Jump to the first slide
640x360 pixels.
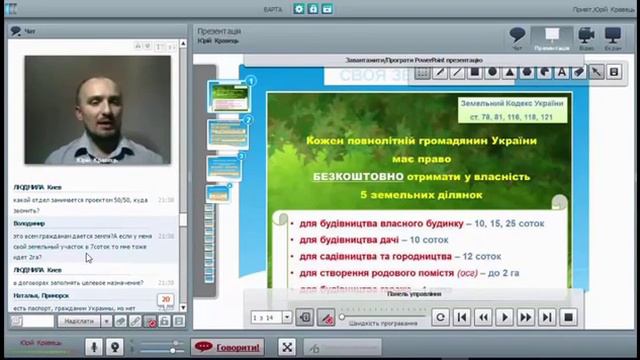pyautogui.click(x=462, y=317)
